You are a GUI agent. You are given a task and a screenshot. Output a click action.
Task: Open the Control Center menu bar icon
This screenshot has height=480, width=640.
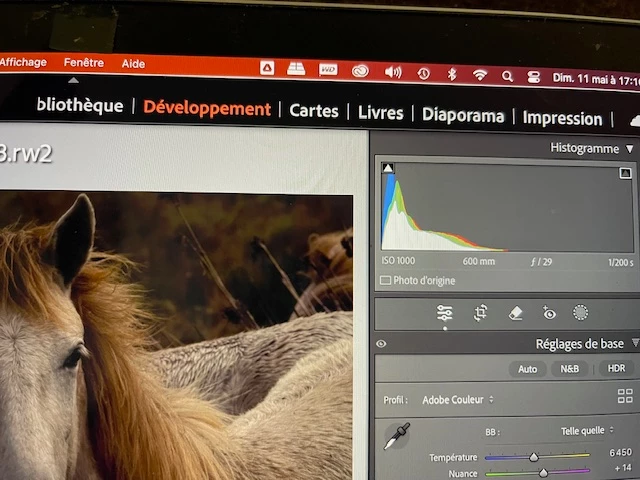pos(533,77)
